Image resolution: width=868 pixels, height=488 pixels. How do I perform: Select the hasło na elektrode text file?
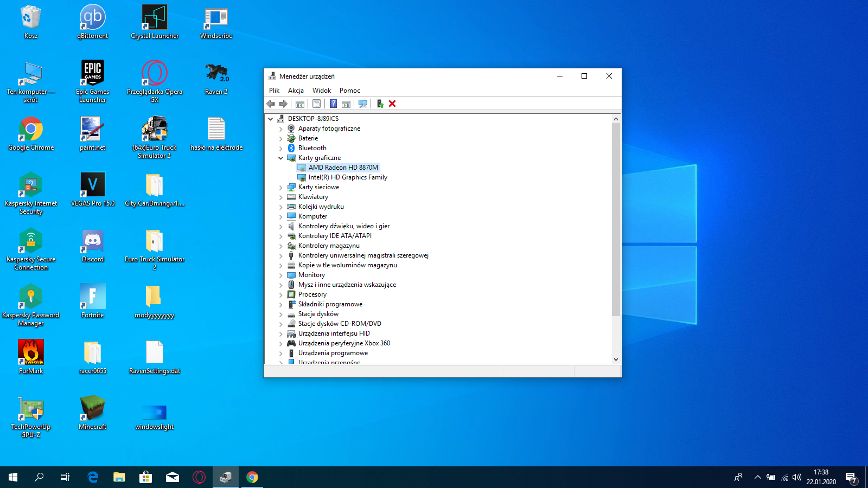216,133
